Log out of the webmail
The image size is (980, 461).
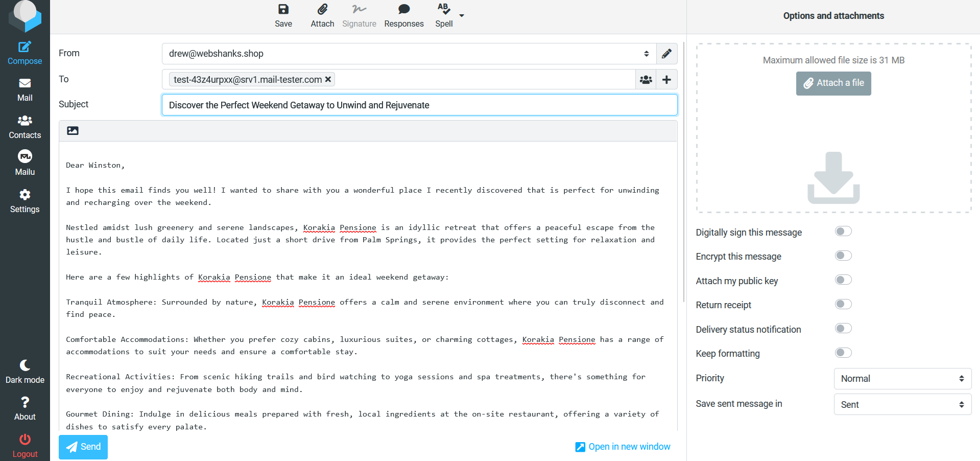click(x=25, y=446)
